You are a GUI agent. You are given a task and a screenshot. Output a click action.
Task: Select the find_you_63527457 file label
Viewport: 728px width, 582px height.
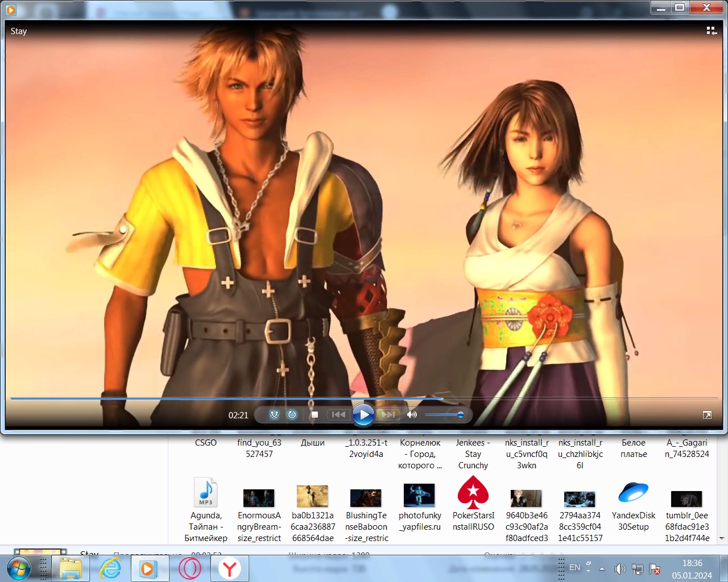click(259, 448)
